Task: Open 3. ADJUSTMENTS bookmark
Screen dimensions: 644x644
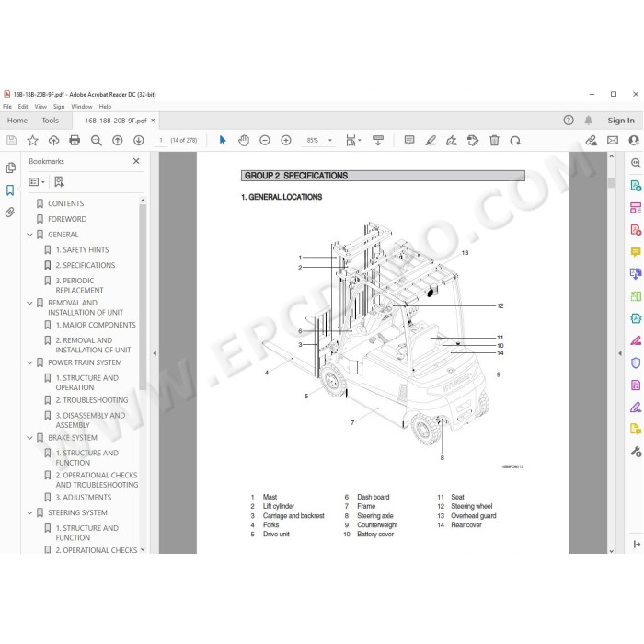Action: click(84, 498)
